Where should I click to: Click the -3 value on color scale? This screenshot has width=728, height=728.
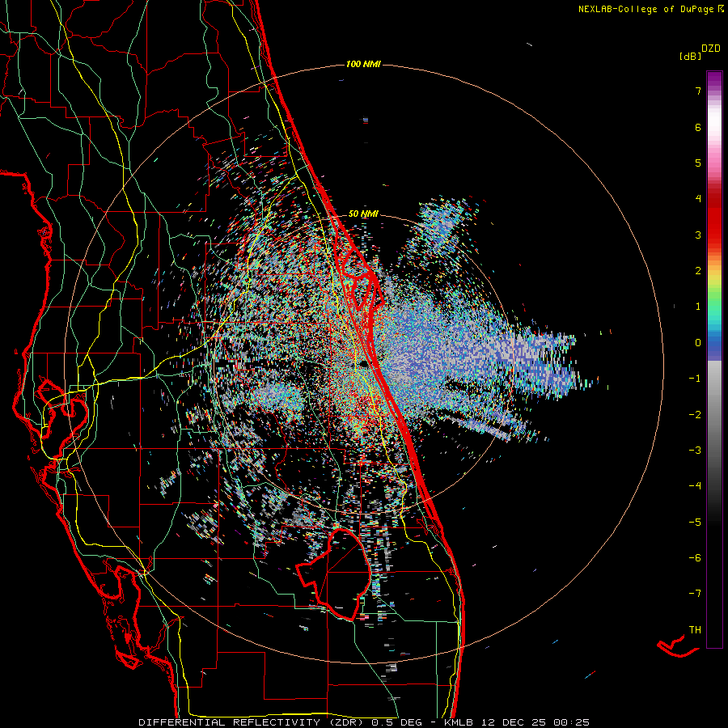point(695,451)
